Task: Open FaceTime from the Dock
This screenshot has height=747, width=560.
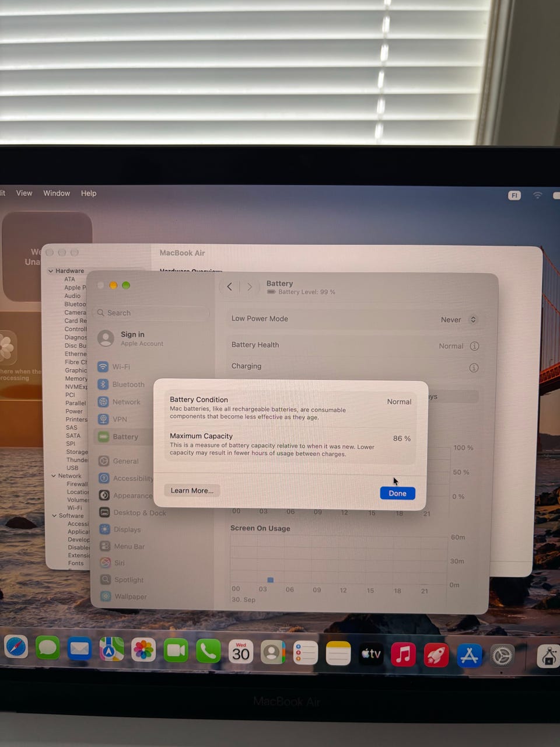Action: coord(176,650)
